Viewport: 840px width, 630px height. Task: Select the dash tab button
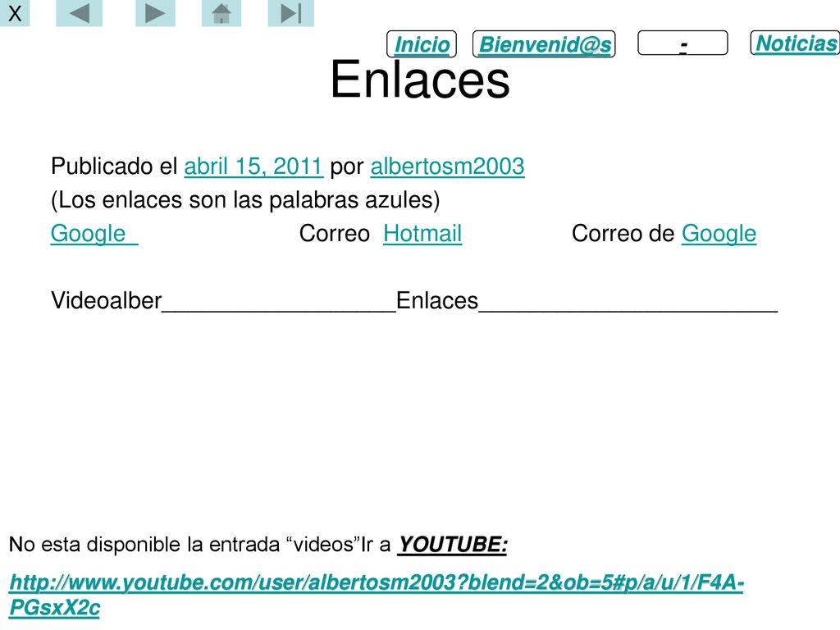tap(682, 43)
